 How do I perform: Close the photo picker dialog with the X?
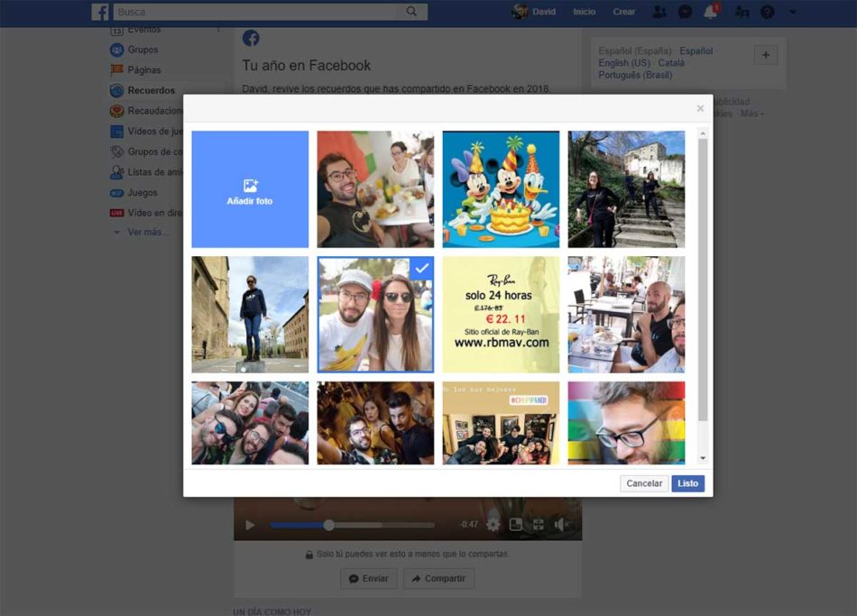coord(700,108)
